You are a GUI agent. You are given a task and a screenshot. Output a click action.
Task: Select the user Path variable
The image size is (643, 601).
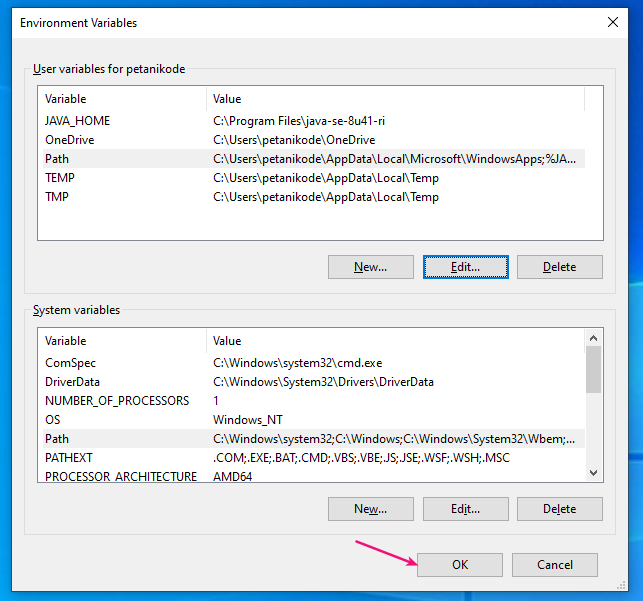pyautogui.click(x=57, y=159)
